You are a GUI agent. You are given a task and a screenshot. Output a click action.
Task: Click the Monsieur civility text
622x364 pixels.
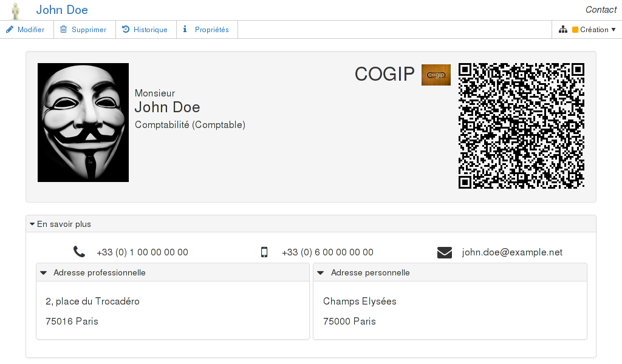pyautogui.click(x=155, y=93)
